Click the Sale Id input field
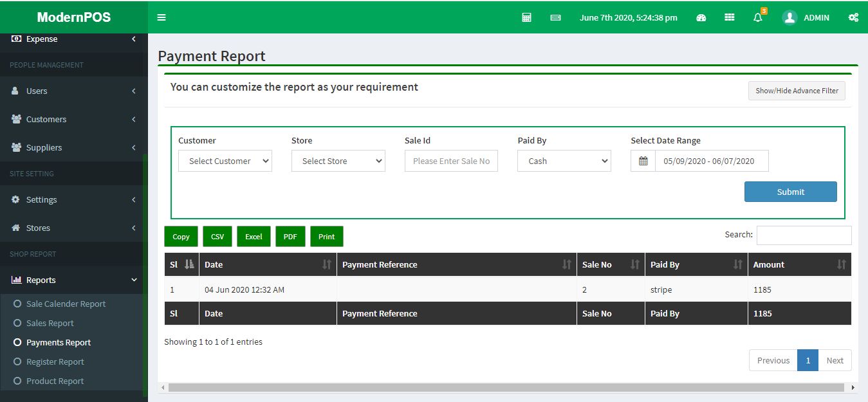Screen dimensions: 868x402 click(451, 161)
